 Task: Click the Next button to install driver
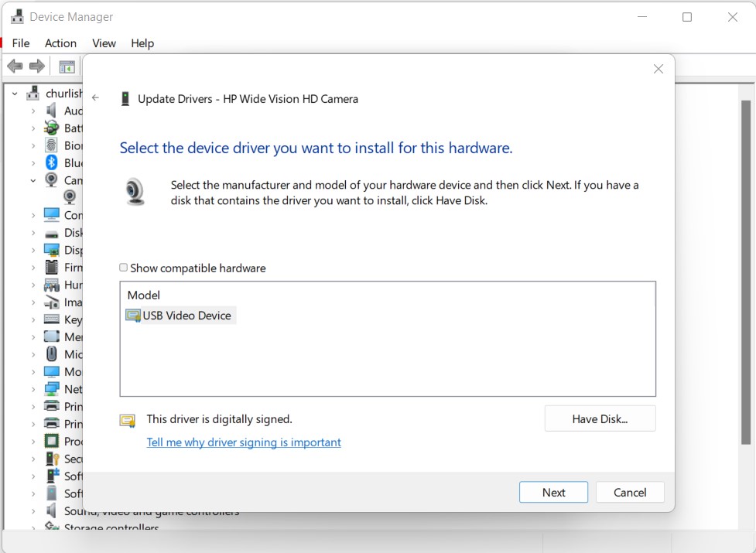552,492
